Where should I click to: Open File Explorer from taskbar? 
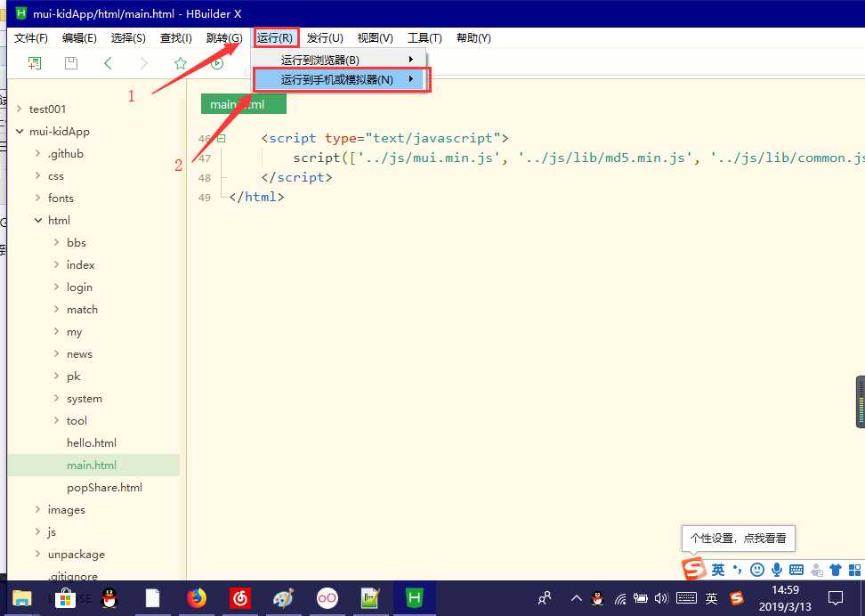click(22, 598)
